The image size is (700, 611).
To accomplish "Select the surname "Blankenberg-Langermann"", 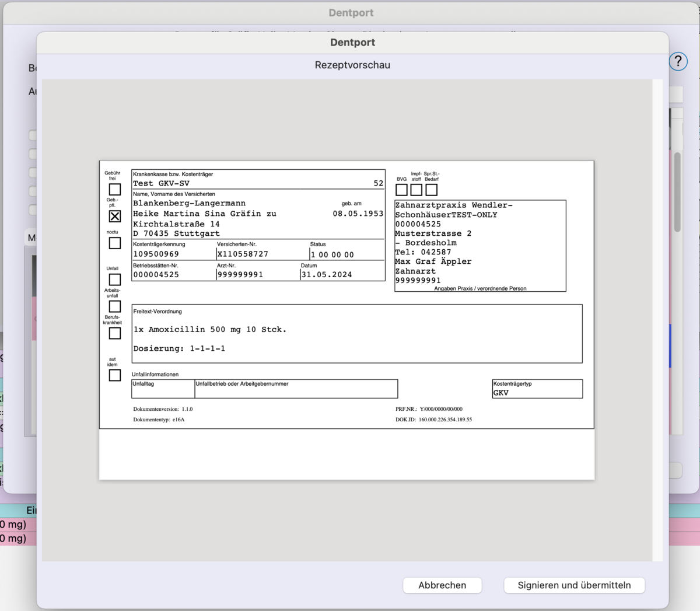I will tap(189, 203).
